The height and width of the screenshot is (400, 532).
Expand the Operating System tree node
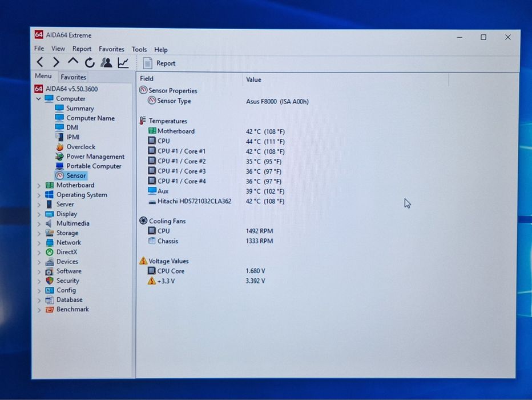coord(39,195)
